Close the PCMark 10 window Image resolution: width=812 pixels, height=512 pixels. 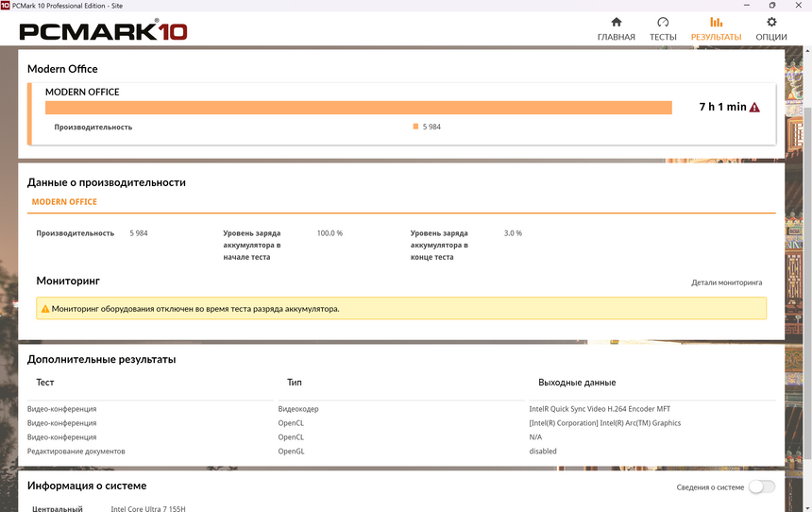(x=799, y=6)
